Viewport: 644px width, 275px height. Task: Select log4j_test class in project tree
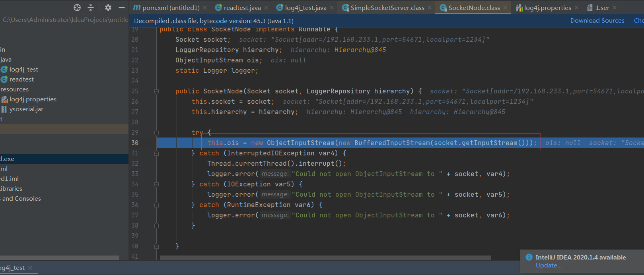24,70
